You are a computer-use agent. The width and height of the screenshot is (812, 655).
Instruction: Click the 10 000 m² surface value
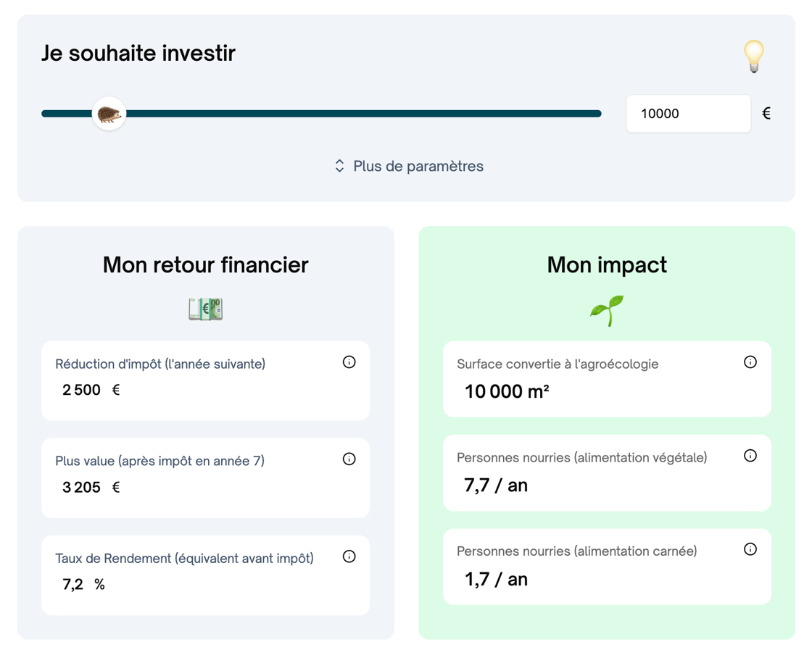pyautogui.click(x=507, y=392)
